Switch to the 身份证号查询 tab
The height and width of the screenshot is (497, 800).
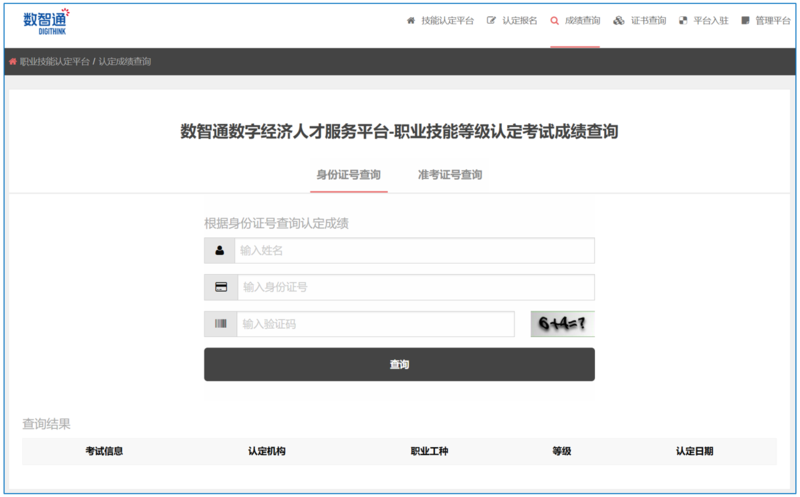point(348,175)
